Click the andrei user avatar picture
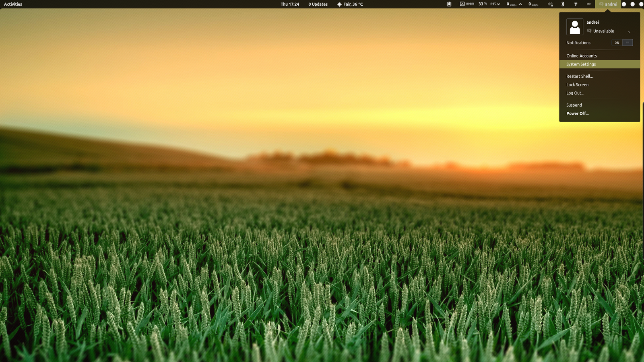Image resolution: width=644 pixels, height=362 pixels. click(x=574, y=26)
